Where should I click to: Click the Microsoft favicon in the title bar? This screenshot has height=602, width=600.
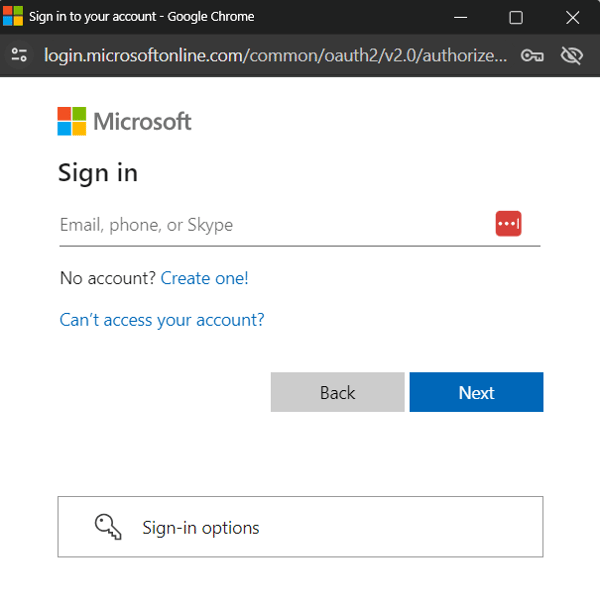coord(13,17)
